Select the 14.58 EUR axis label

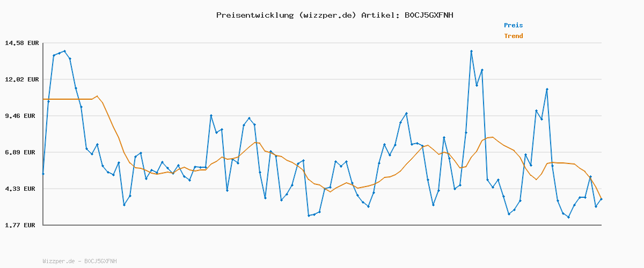pos(22,43)
